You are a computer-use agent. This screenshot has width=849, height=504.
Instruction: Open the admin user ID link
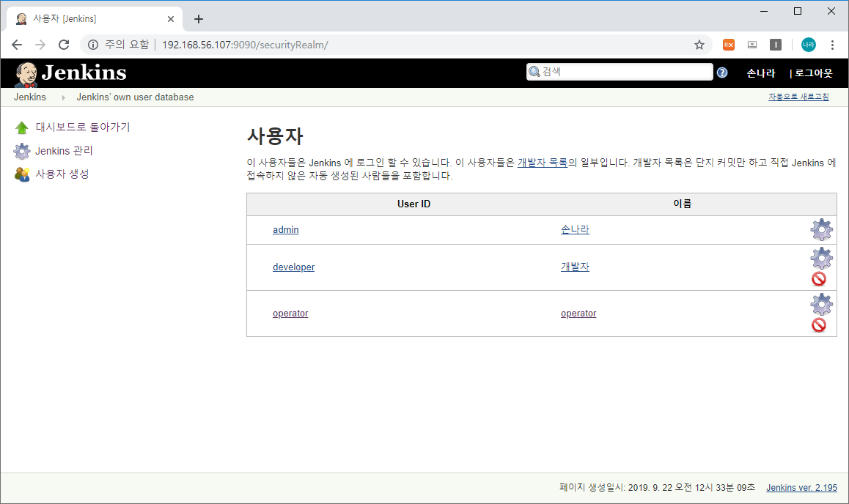(285, 230)
